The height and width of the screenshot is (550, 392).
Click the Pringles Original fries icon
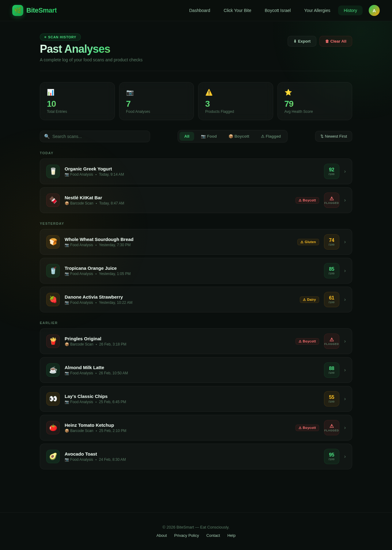click(53, 341)
